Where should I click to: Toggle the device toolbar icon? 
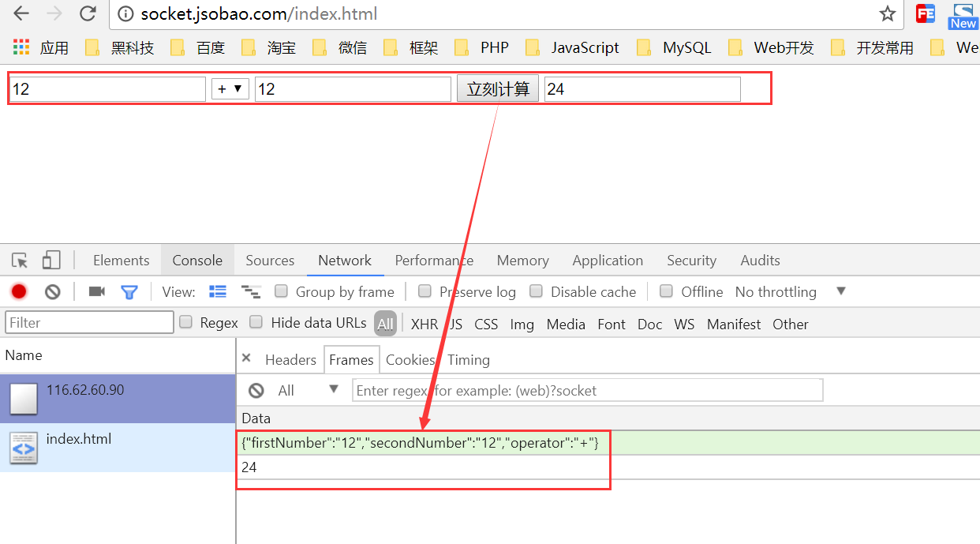[x=51, y=261]
